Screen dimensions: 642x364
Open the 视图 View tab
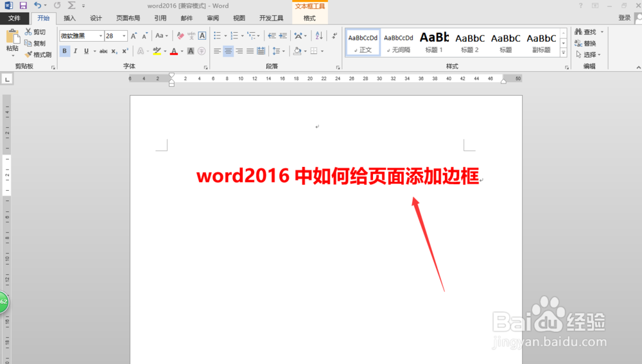(x=239, y=18)
